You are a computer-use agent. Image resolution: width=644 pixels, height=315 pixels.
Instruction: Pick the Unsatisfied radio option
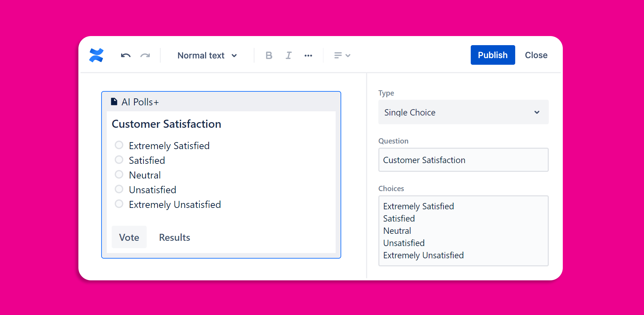click(119, 189)
